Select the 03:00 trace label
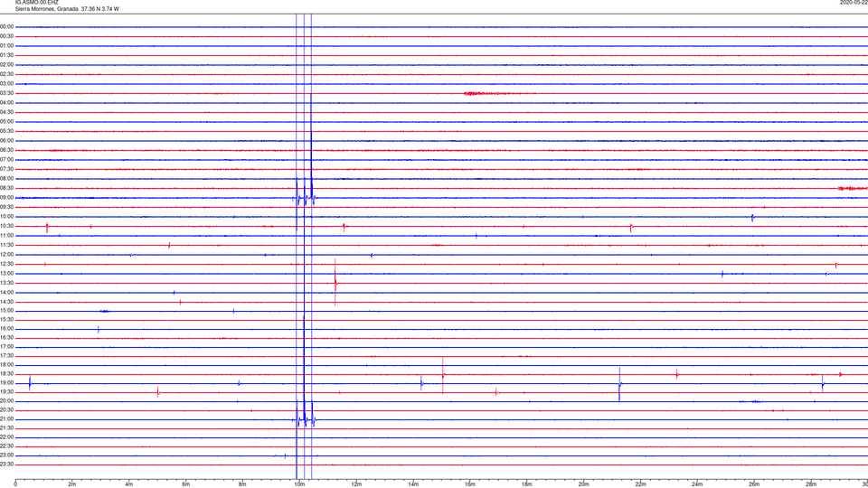 point(6,83)
